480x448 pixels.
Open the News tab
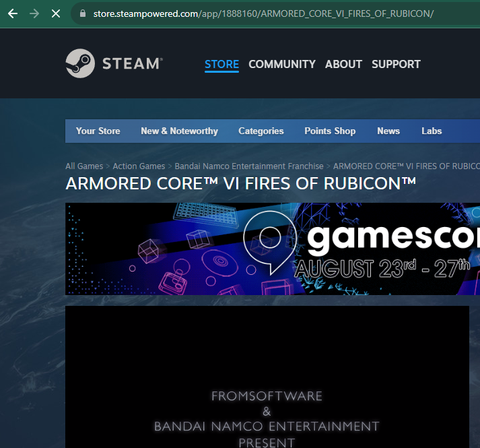point(388,131)
